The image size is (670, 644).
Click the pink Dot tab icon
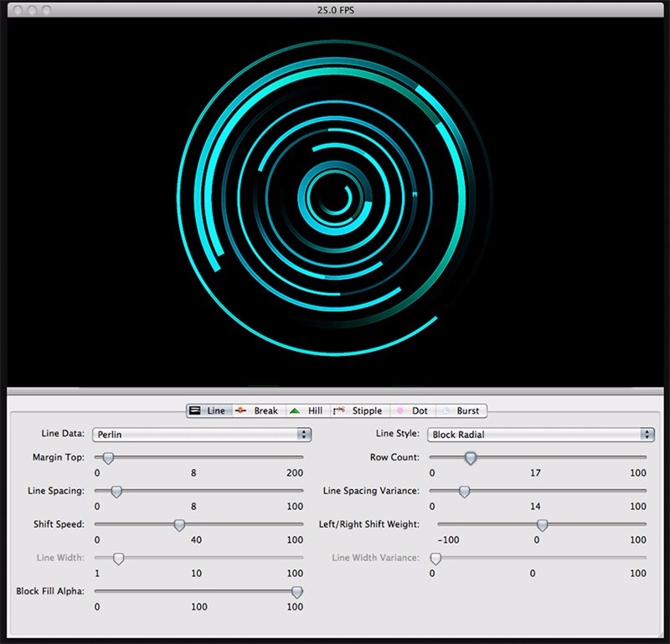click(x=400, y=410)
